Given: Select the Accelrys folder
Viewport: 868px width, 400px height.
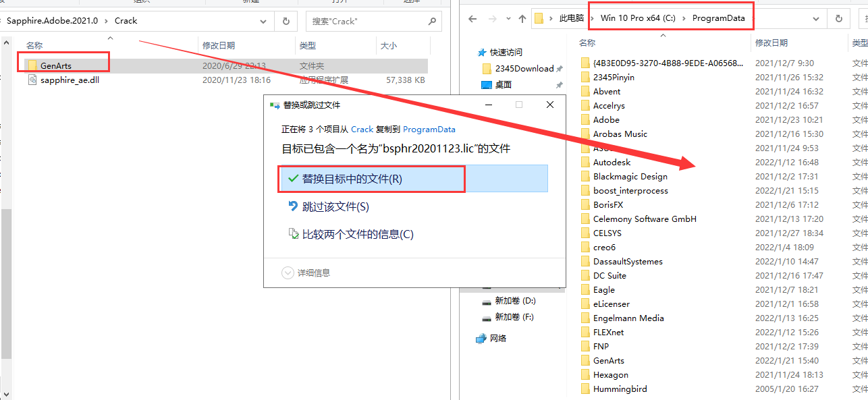Looking at the screenshot, I should click(609, 105).
